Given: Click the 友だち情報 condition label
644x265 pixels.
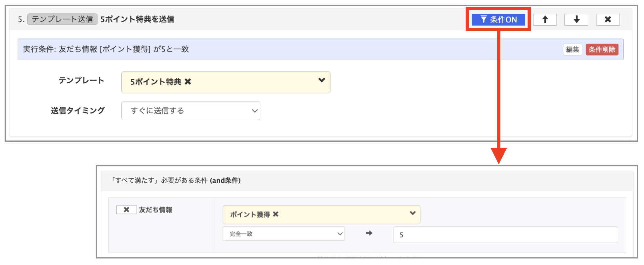Looking at the screenshot, I should pyautogui.click(x=155, y=210).
